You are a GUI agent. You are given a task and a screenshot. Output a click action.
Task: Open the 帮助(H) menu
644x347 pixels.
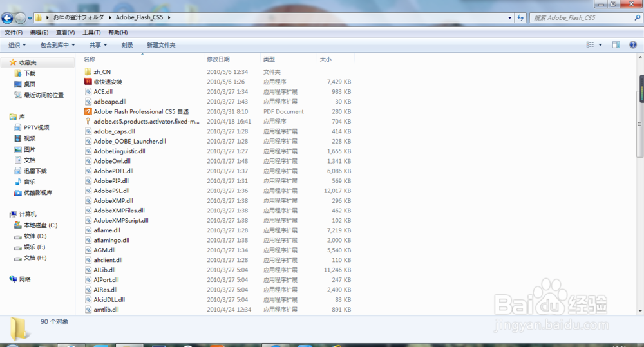[118, 32]
